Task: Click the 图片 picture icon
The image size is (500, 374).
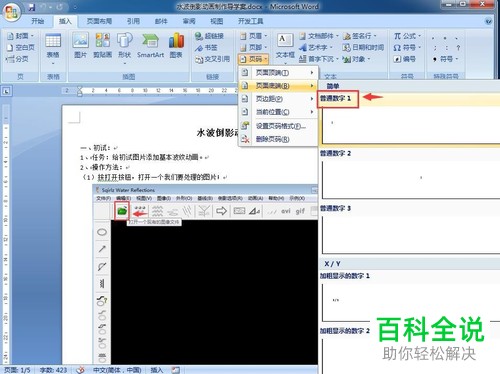Action: coord(80,45)
